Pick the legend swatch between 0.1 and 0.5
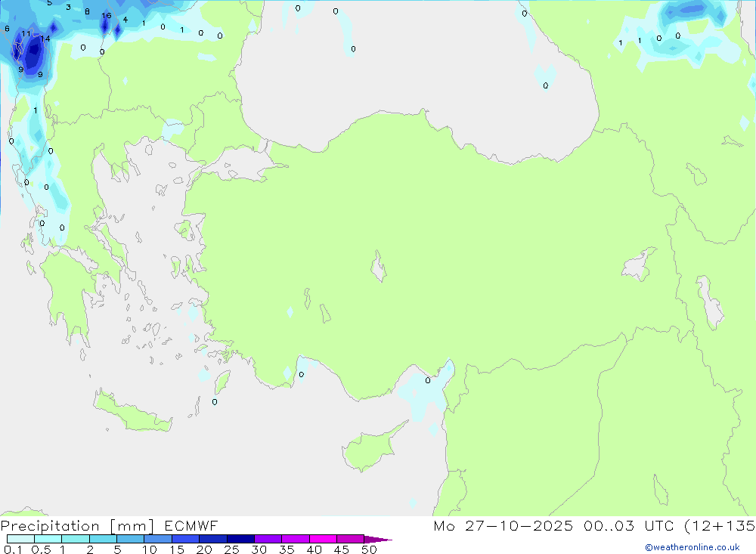The image size is (756, 554). pyautogui.click(x=20, y=539)
